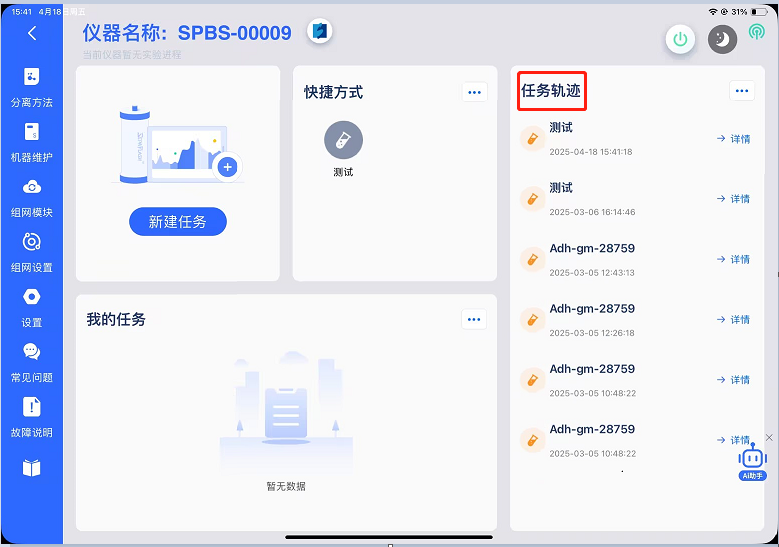Open 机器维护 in the sidebar
Screen dimensions: 779x547
click(x=32, y=141)
